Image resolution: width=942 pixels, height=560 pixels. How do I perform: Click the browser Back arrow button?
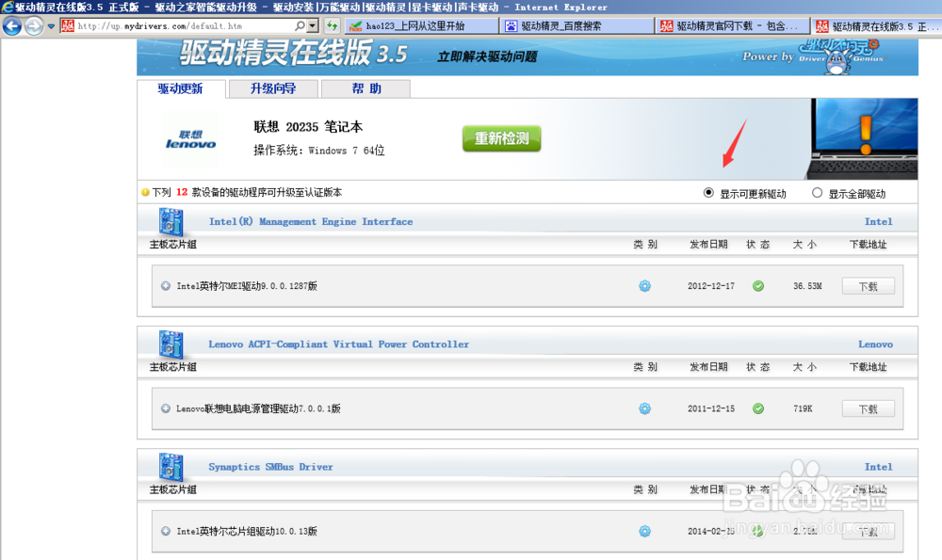click(12, 25)
